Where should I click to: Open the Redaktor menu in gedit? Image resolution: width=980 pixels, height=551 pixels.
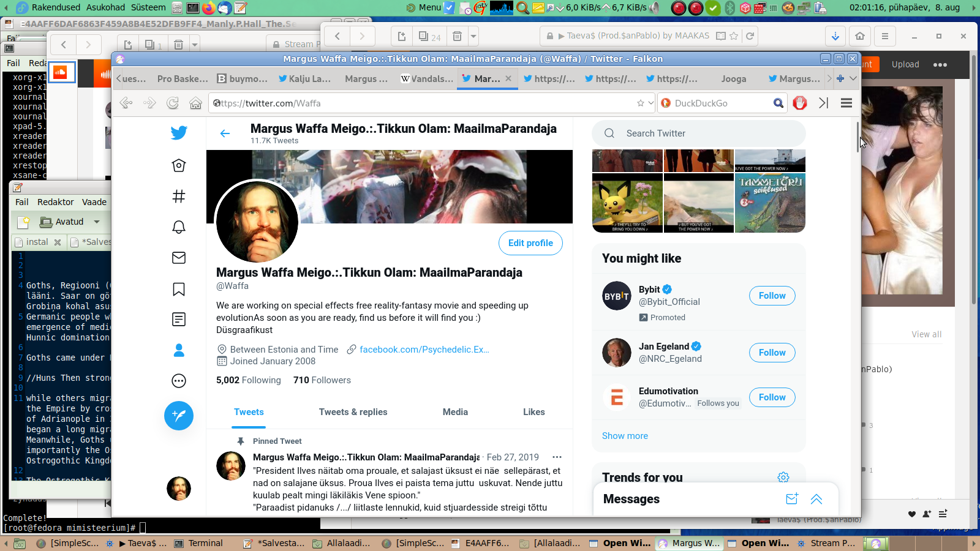(55, 202)
